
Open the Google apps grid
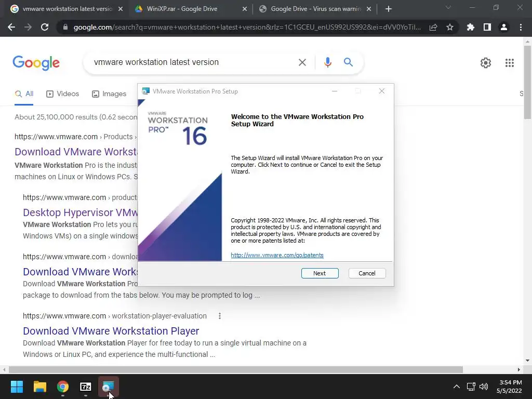coord(509,63)
